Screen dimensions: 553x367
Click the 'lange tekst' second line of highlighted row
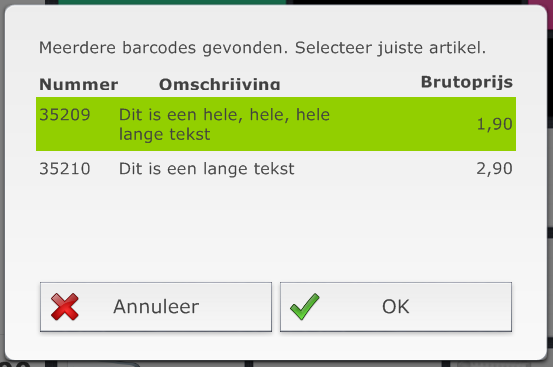tap(164, 135)
